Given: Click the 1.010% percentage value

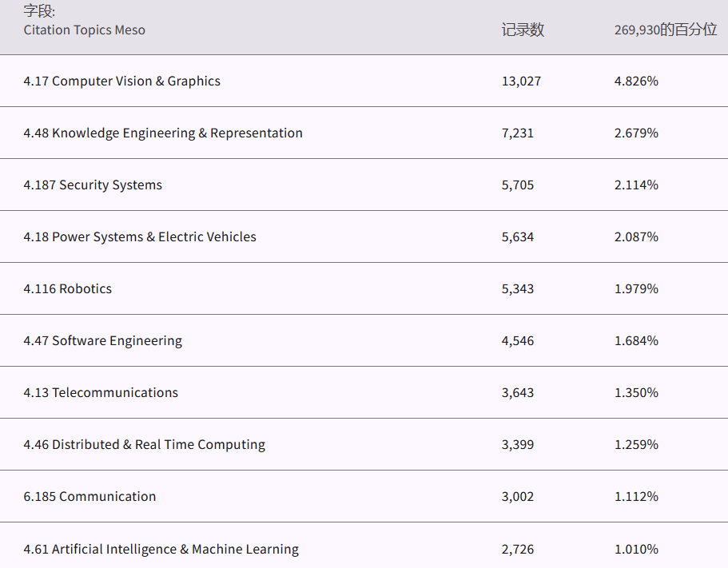Looking at the screenshot, I should [x=636, y=549].
